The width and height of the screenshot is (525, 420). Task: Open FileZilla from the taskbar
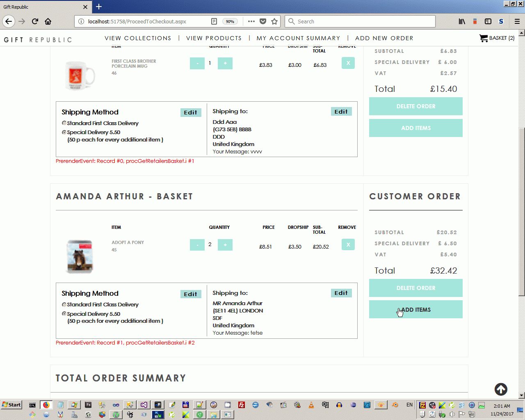coord(242,405)
